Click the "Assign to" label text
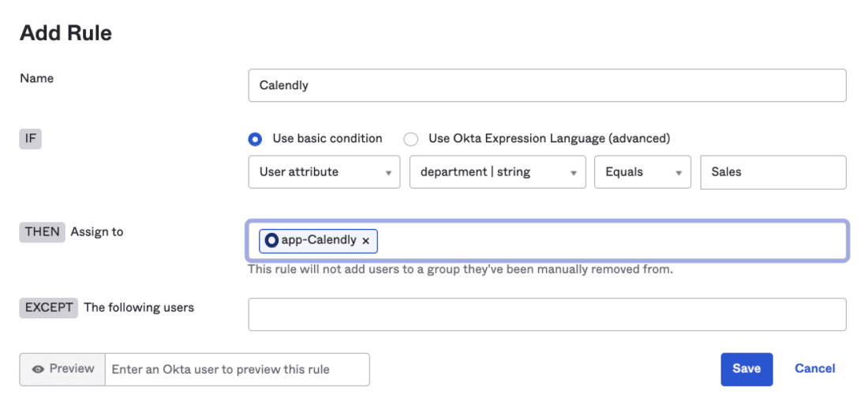 pos(97,231)
